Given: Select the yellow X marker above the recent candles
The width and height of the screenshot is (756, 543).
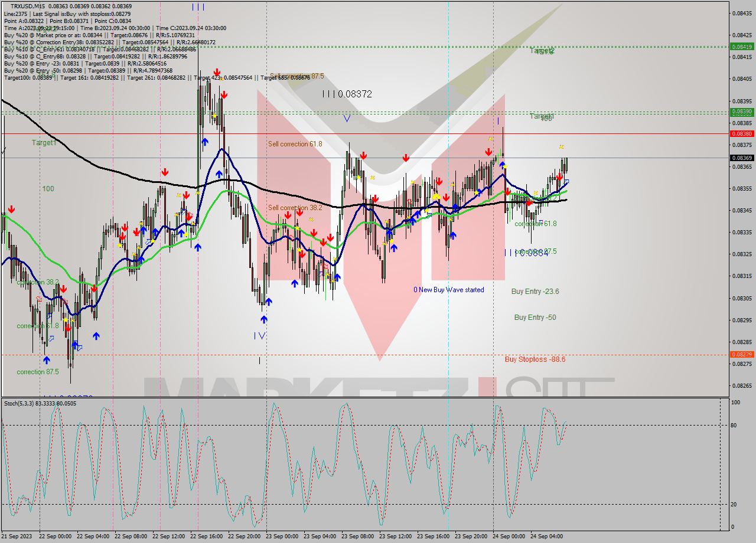Looking at the screenshot, I should tap(561, 147).
